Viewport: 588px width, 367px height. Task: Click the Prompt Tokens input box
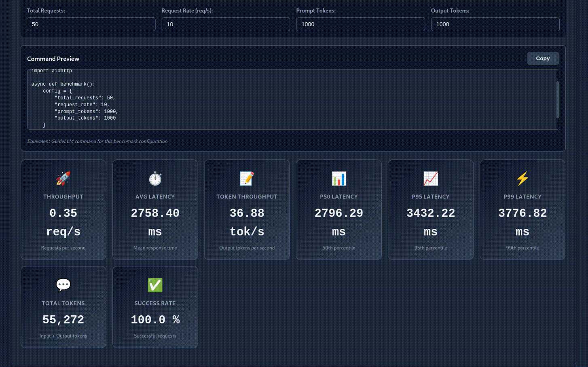pos(360,24)
